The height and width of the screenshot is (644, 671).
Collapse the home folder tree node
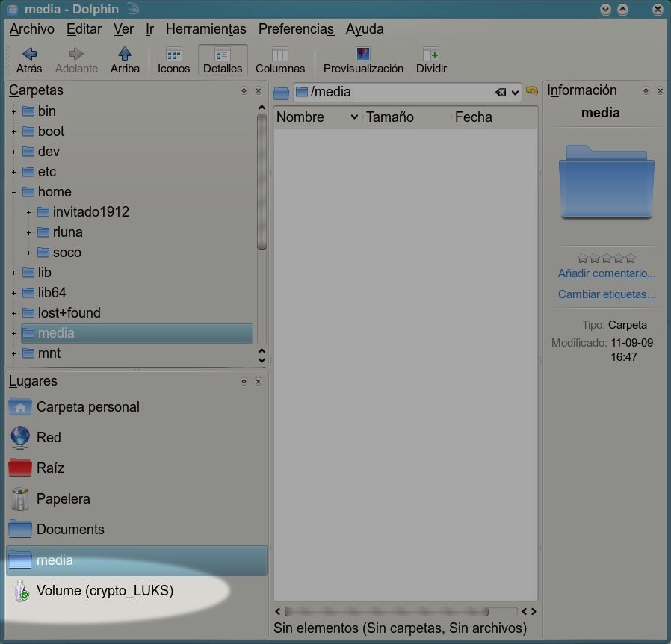coord(13,192)
